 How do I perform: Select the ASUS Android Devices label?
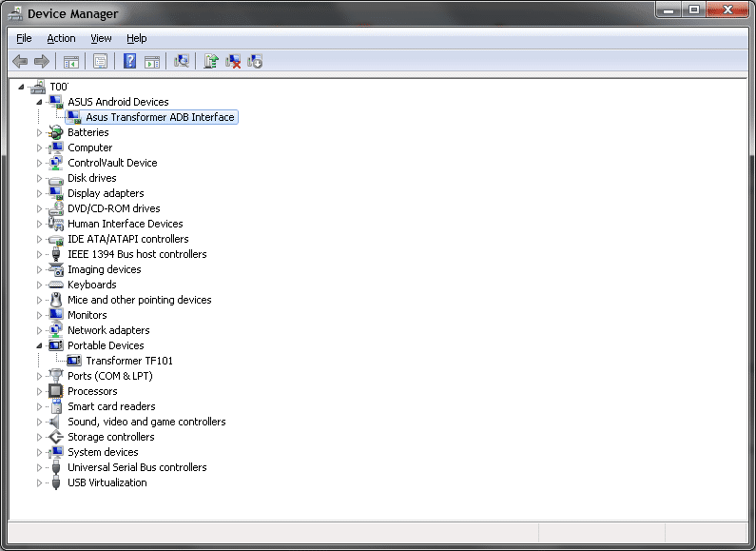(x=118, y=102)
